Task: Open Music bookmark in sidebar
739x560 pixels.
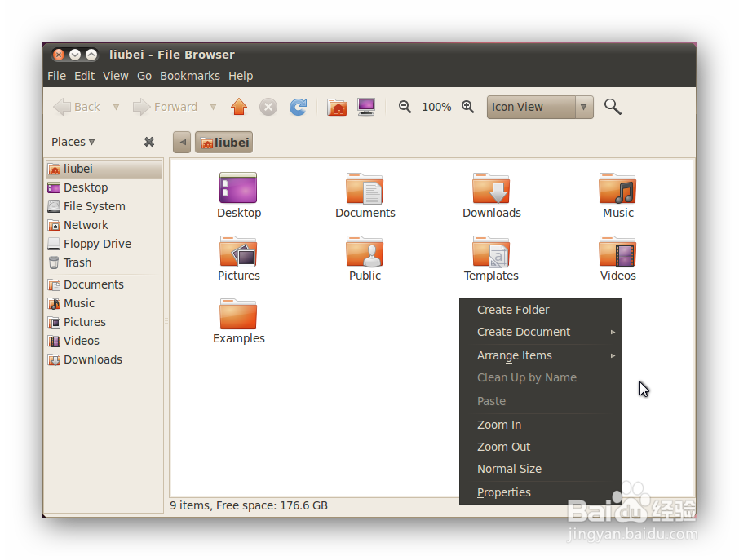Action: coord(104,303)
